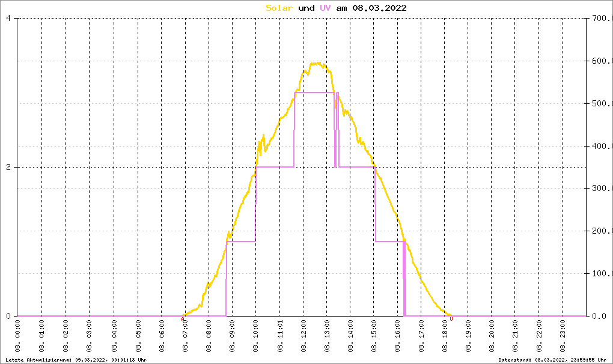Click the magenta "UV" word in the title
The height and width of the screenshot is (364, 613).
325,8
